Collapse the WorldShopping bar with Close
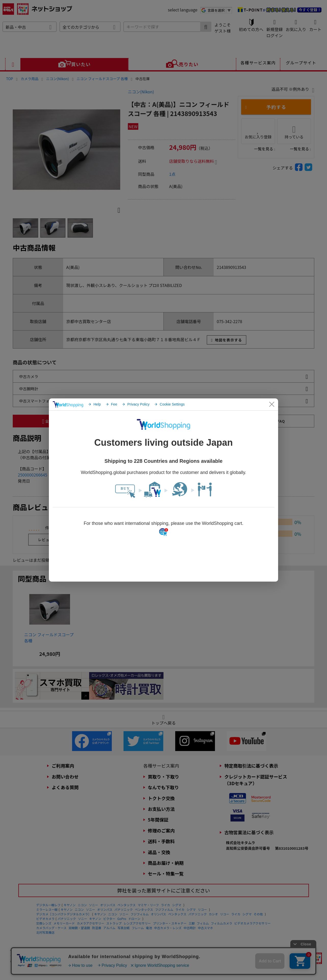This screenshot has width=327, height=980. [303, 944]
